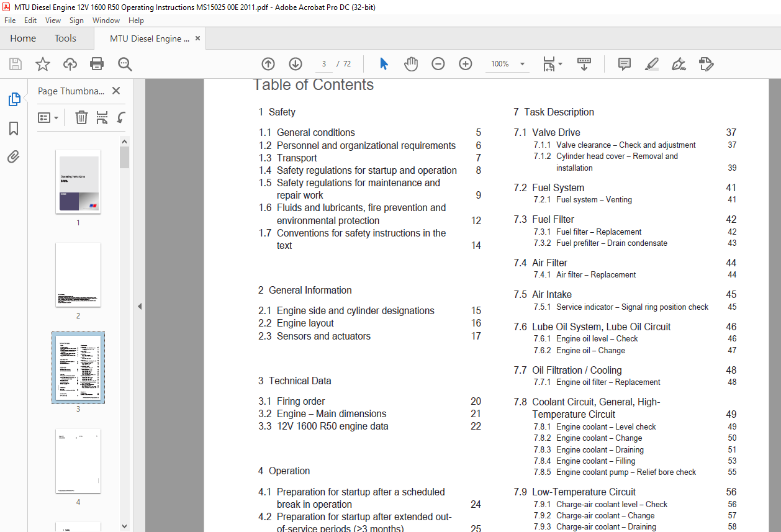
Task: Click thumbnails panel scroll down arrow
Action: (125, 526)
